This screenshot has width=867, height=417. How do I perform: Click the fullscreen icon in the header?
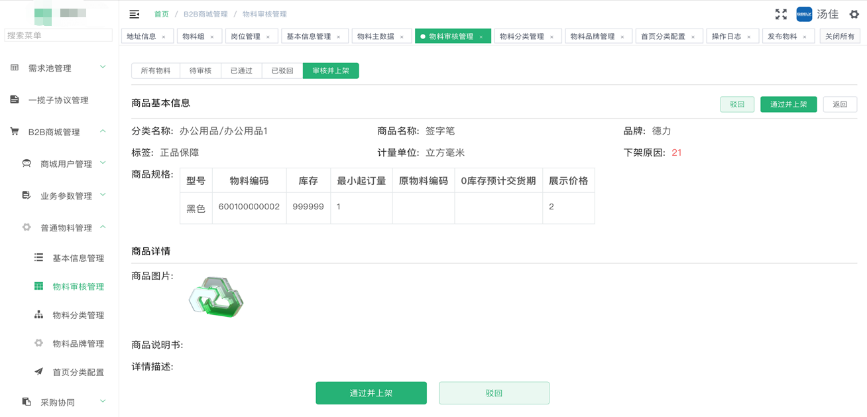click(x=781, y=14)
